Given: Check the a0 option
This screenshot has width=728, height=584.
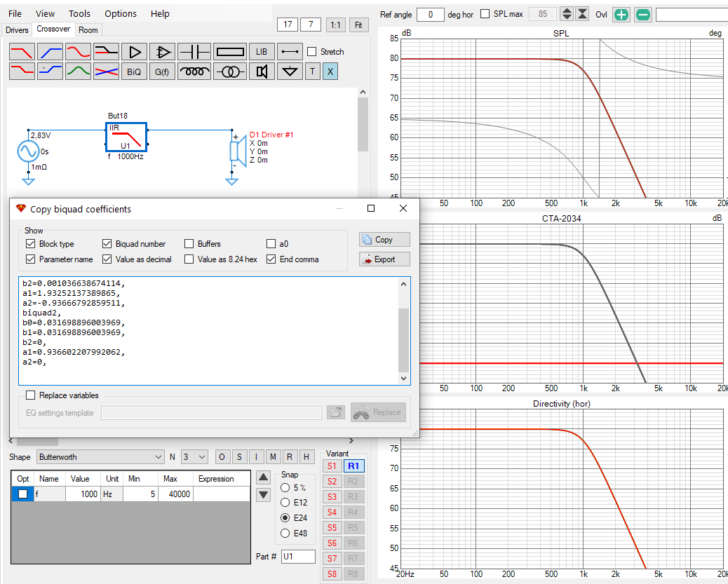Looking at the screenshot, I should point(271,244).
